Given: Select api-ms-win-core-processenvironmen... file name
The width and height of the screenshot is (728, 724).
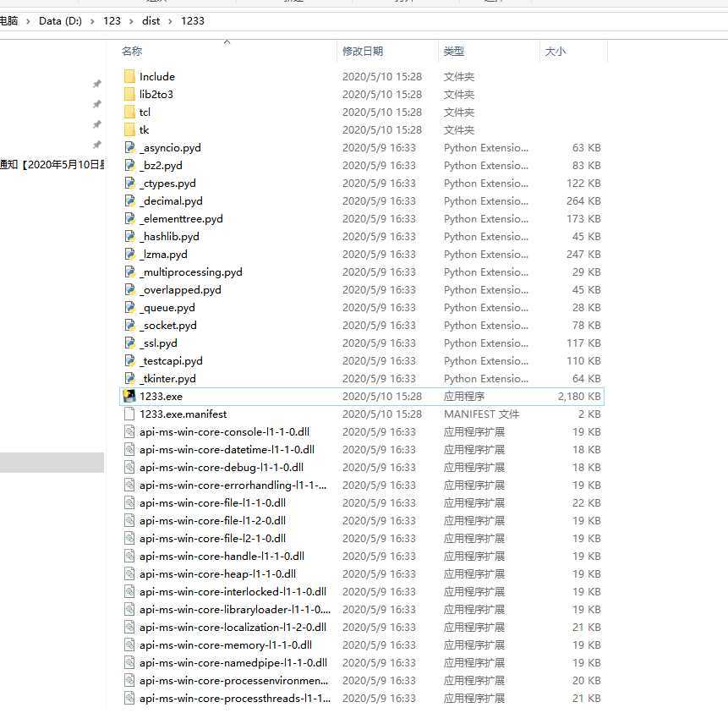Looking at the screenshot, I should [x=234, y=680].
